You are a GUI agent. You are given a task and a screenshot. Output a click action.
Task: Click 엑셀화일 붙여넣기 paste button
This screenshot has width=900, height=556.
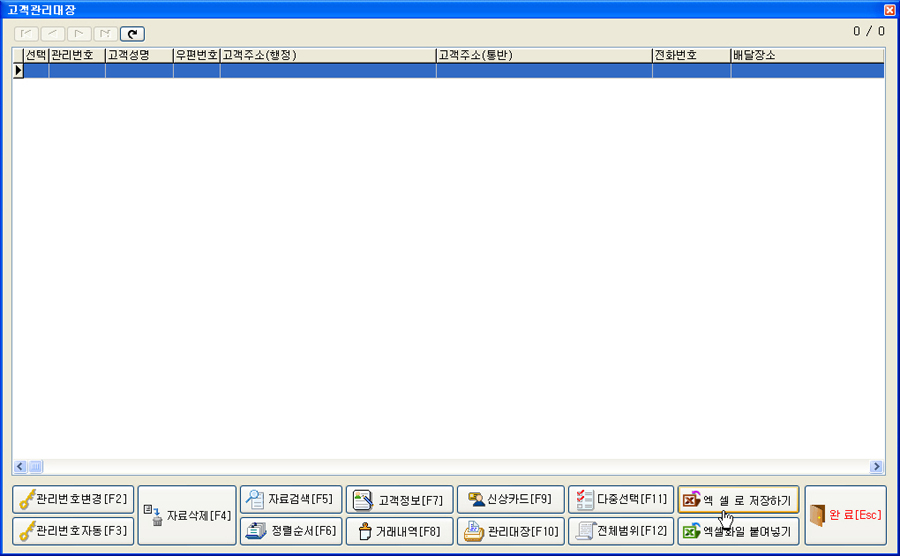pyautogui.click(x=738, y=531)
